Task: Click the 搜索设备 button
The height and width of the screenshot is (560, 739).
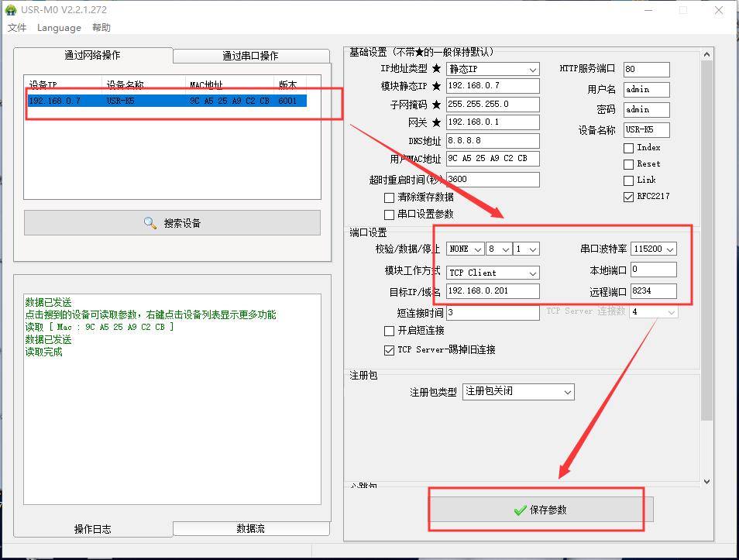Action: [x=172, y=223]
